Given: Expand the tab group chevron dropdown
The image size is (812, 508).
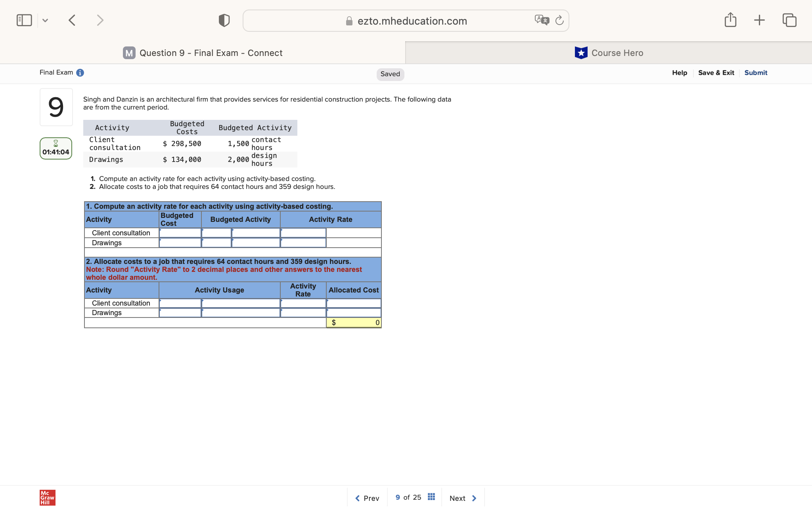Looking at the screenshot, I should 45,20.
